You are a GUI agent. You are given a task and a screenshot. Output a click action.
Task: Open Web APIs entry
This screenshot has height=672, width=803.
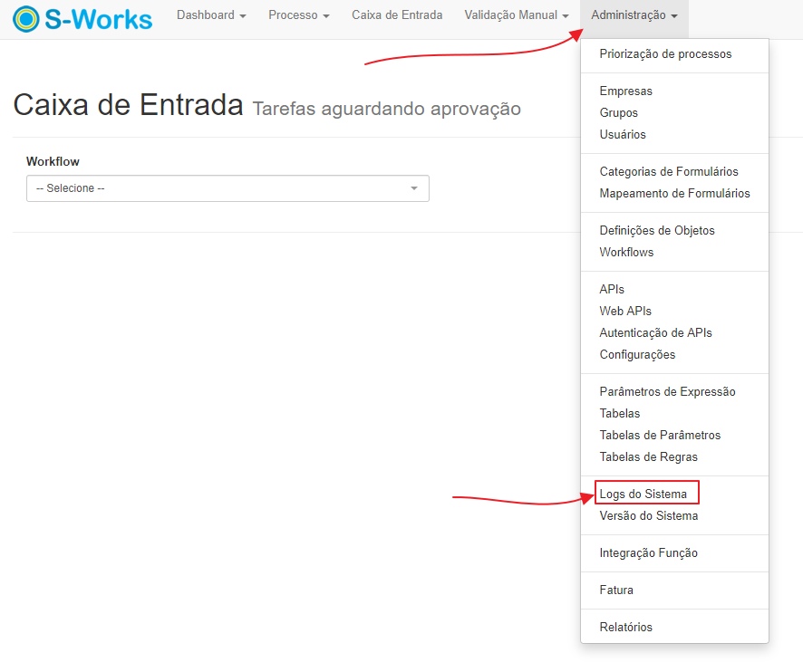[x=625, y=312]
